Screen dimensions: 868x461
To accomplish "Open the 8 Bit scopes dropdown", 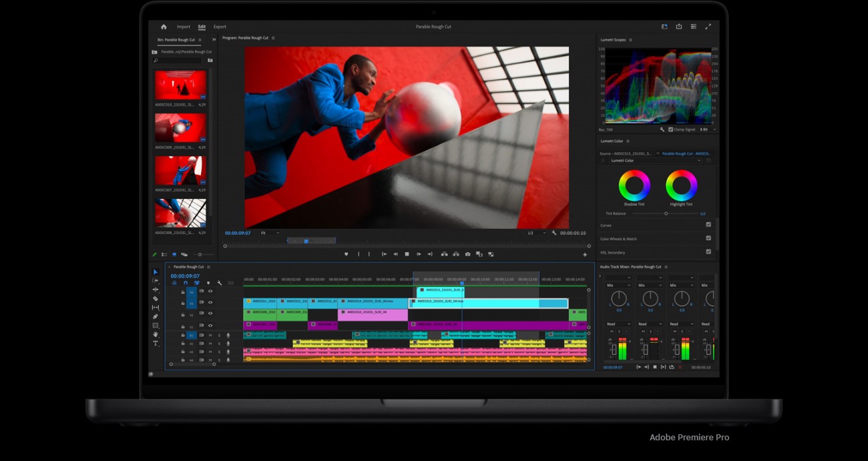I will point(707,129).
